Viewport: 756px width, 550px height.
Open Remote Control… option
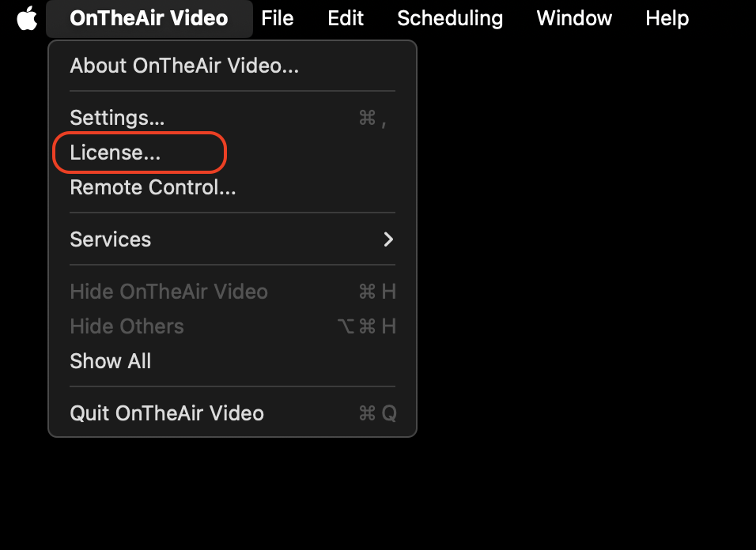point(232,187)
